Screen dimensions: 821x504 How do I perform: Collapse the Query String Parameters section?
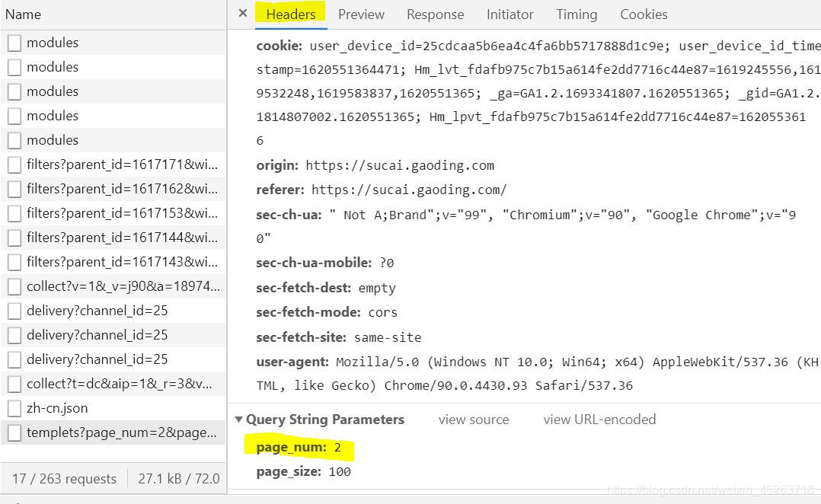point(239,419)
